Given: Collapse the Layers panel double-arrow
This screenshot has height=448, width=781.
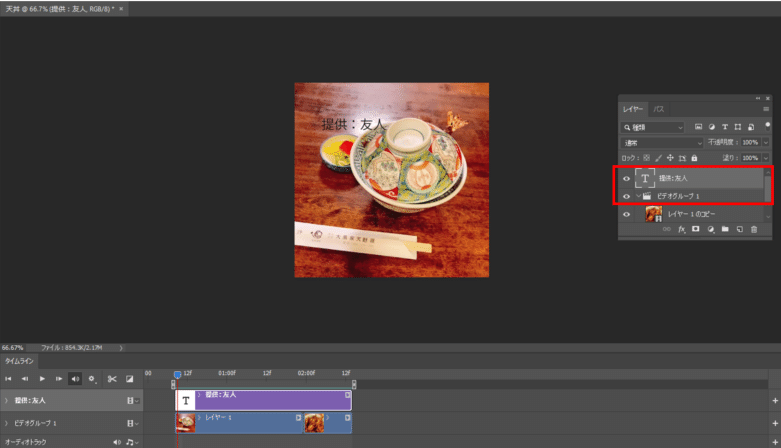Looking at the screenshot, I should click(758, 98).
